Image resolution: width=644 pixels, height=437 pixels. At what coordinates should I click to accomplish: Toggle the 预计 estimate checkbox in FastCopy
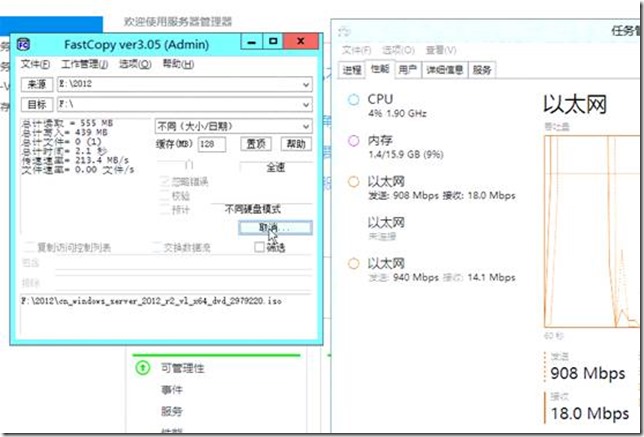(x=165, y=210)
